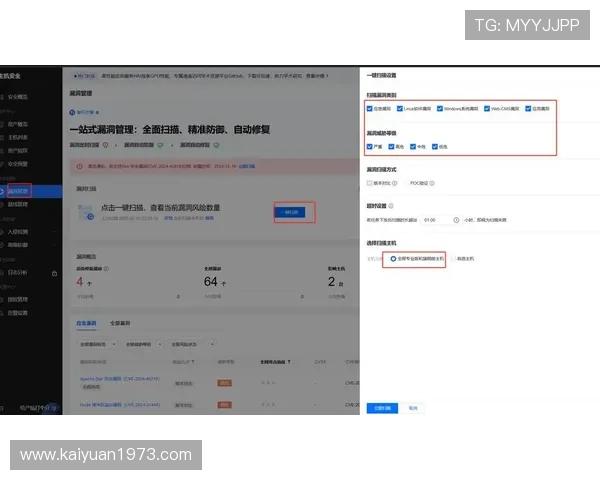
Task: Click orange severity badge in Apache Solr row
Action: 225,383
